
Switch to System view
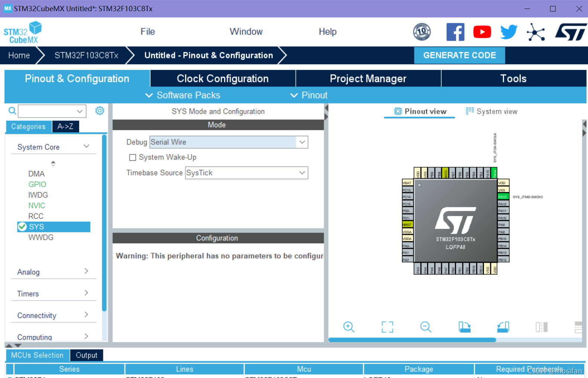(x=491, y=111)
